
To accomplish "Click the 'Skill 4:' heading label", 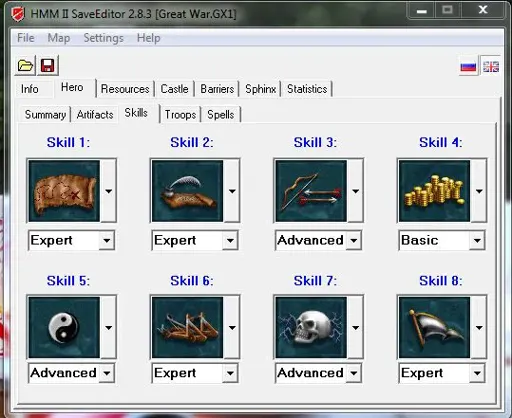I will (441, 143).
